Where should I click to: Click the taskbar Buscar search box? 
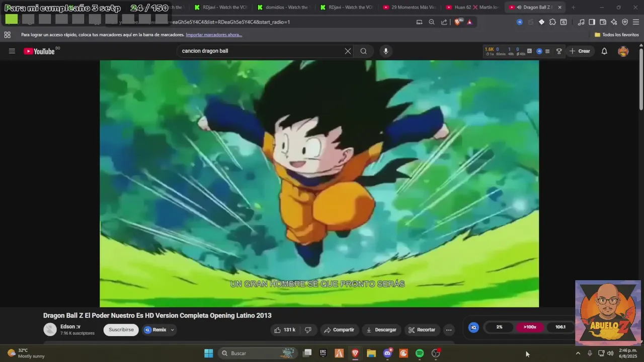tap(258, 353)
